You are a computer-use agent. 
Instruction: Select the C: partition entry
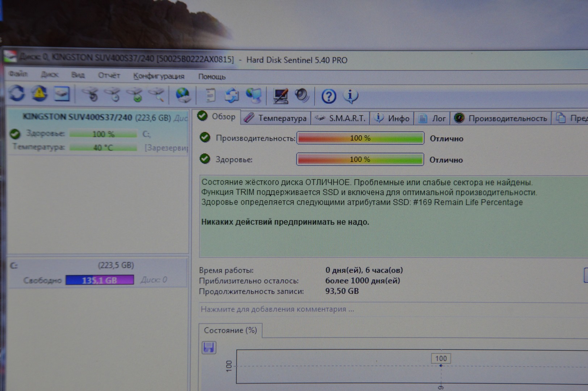(98, 273)
